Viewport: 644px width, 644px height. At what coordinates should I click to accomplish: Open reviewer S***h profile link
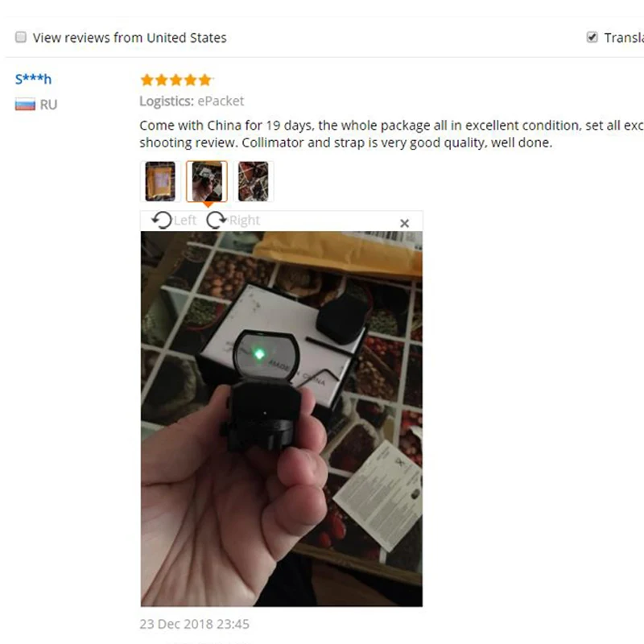click(33, 79)
